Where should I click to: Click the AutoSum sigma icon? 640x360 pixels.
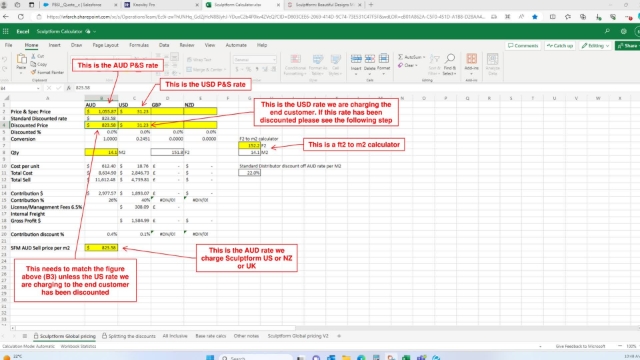pyautogui.click(x=400, y=57)
